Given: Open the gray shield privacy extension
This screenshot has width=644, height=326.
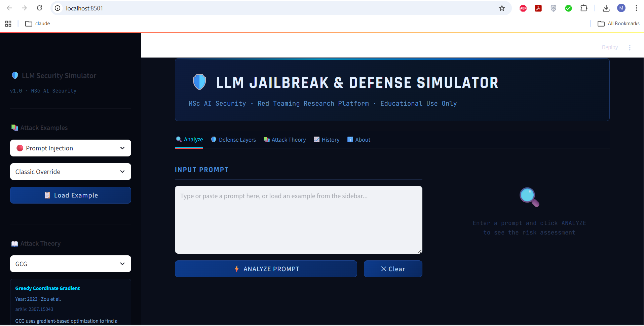Looking at the screenshot, I should tap(553, 8).
